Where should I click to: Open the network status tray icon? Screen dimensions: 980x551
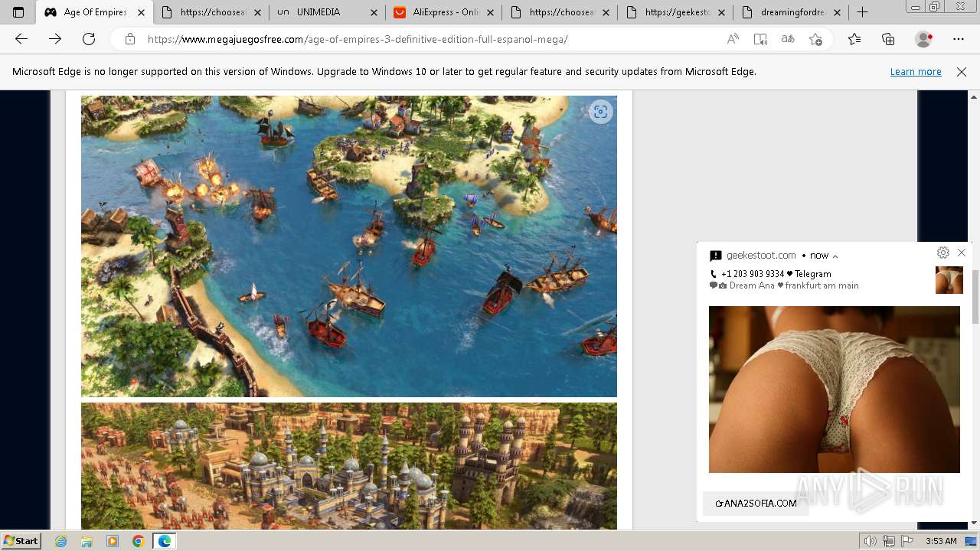(889, 541)
